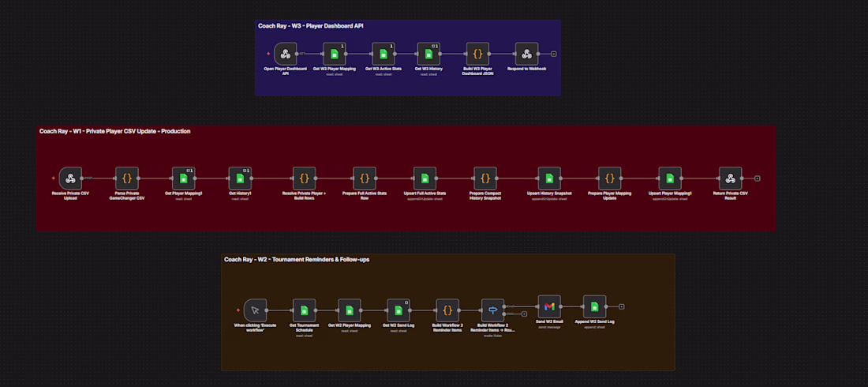Select the Upsert Player Mapping1 sheet node
868x387 pixels.
click(670, 178)
